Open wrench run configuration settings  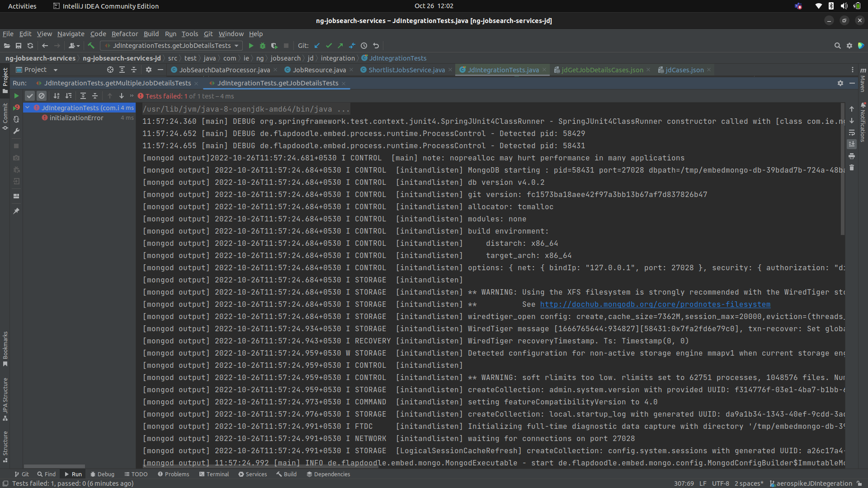pos(16,131)
